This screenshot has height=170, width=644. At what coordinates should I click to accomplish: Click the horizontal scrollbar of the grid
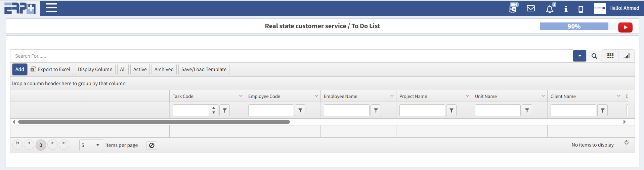click(x=154, y=122)
